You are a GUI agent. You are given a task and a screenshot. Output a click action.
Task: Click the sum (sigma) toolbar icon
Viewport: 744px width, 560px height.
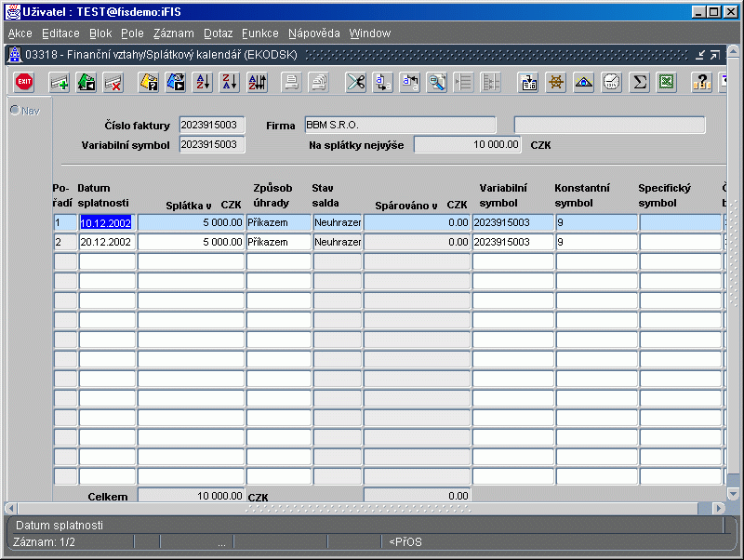pos(639,82)
